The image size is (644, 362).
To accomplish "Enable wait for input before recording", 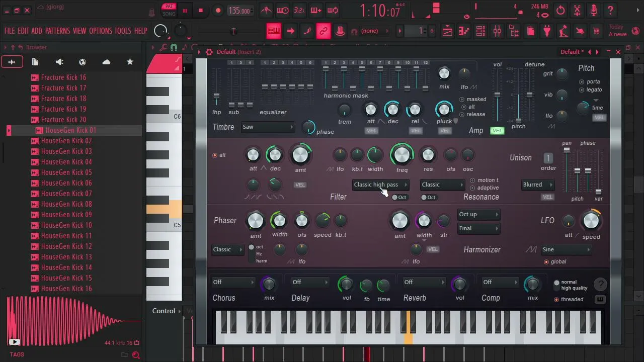I will pos(283,10).
